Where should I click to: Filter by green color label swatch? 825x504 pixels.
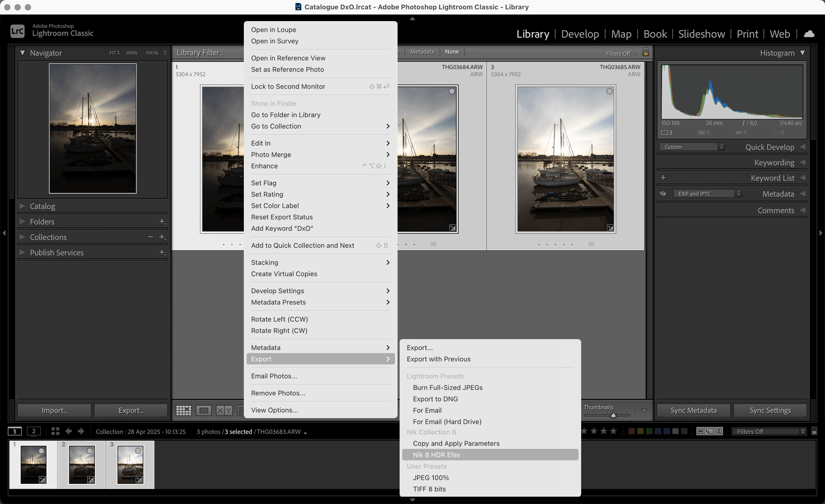point(649,431)
